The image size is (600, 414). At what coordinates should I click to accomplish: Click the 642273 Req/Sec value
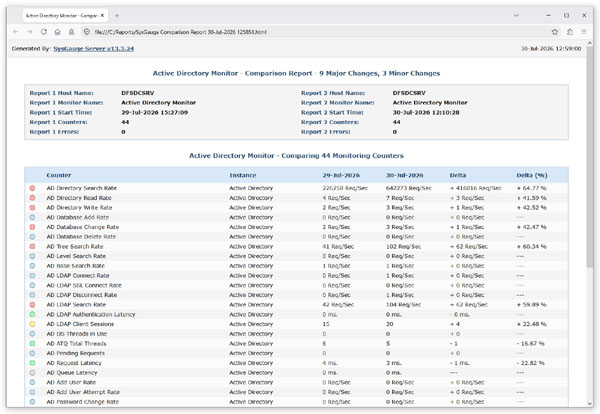coord(409,188)
